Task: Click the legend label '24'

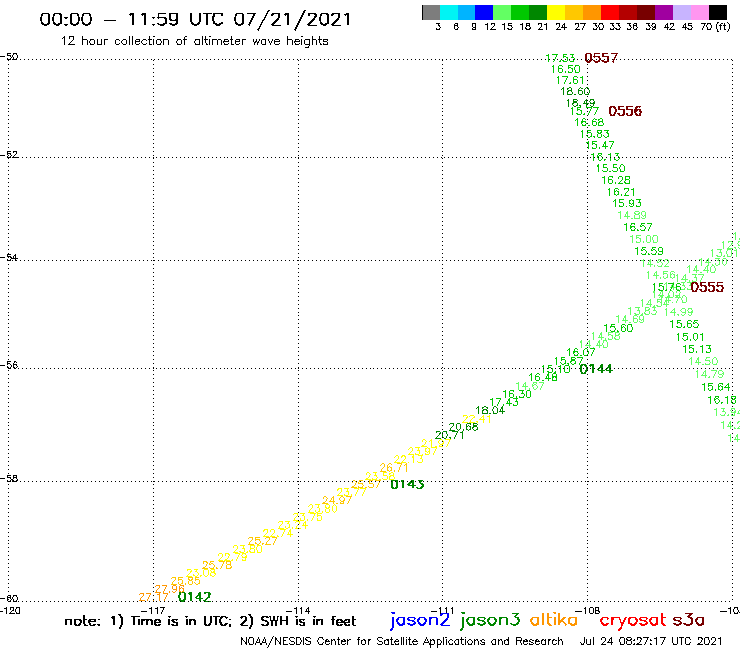Action: [561, 26]
